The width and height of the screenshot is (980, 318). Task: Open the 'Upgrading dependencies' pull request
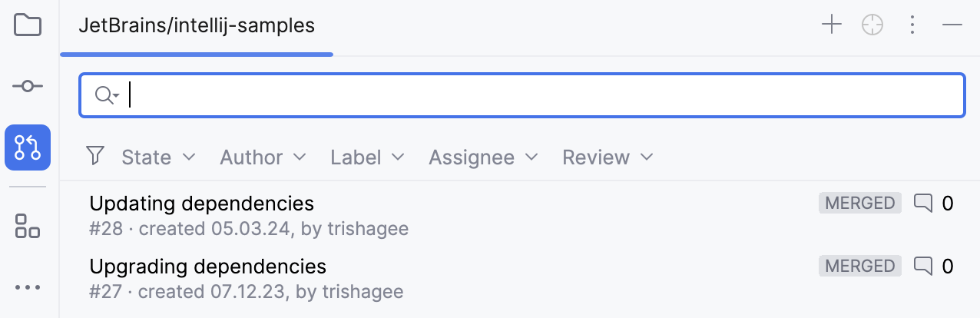208,267
